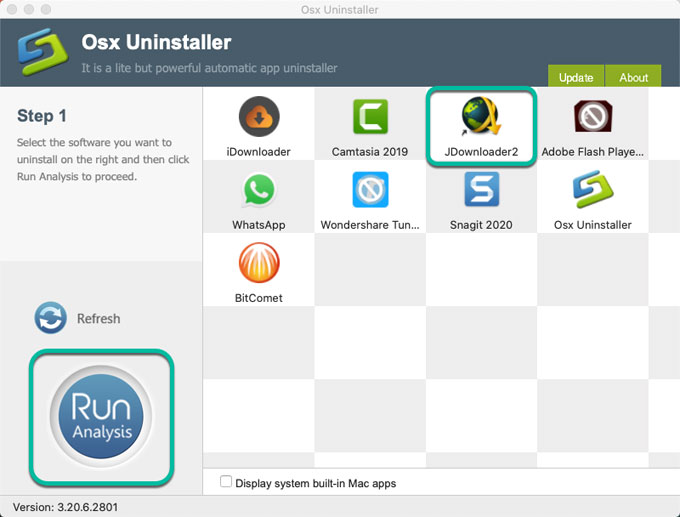
Task: Click the close window button
Action: pyautogui.click(x=12, y=9)
